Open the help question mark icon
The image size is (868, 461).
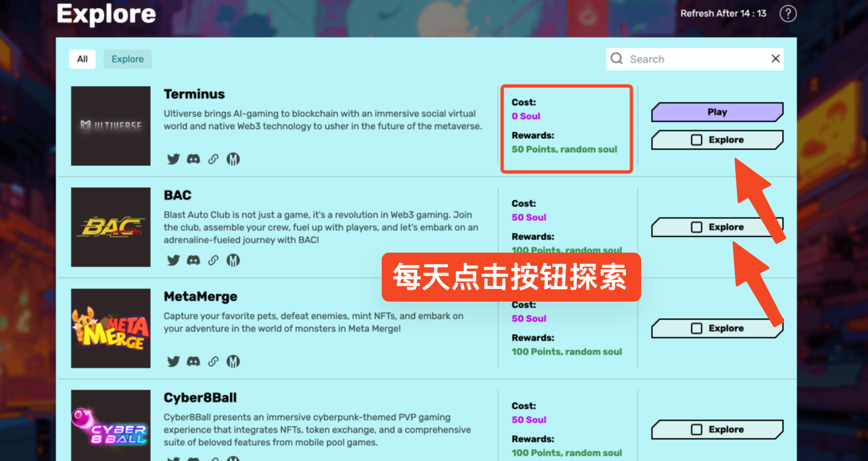click(x=788, y=13)
